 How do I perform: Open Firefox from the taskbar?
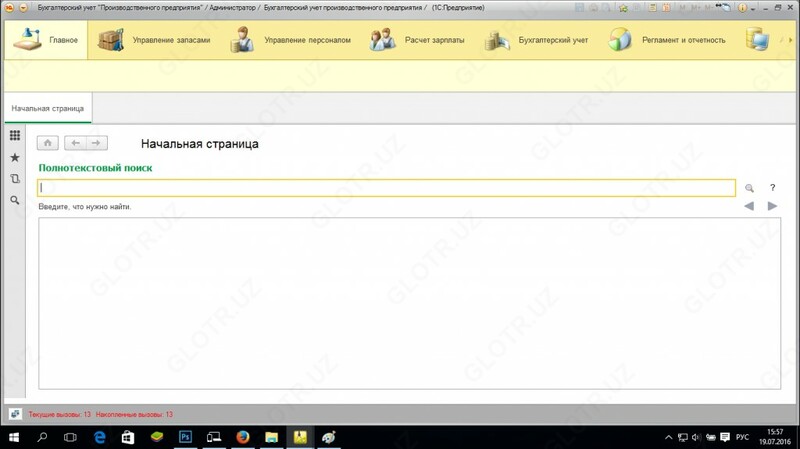[x=243, y=437]
